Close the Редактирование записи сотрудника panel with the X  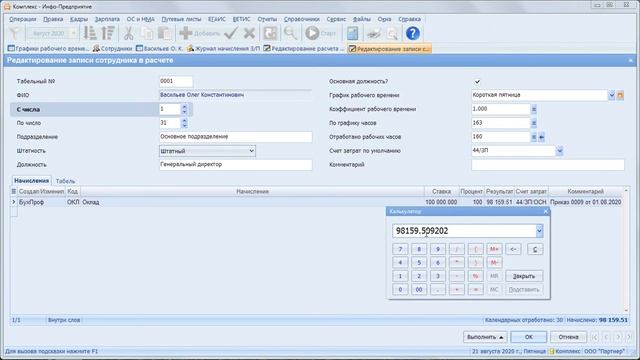tap(631, 60)
